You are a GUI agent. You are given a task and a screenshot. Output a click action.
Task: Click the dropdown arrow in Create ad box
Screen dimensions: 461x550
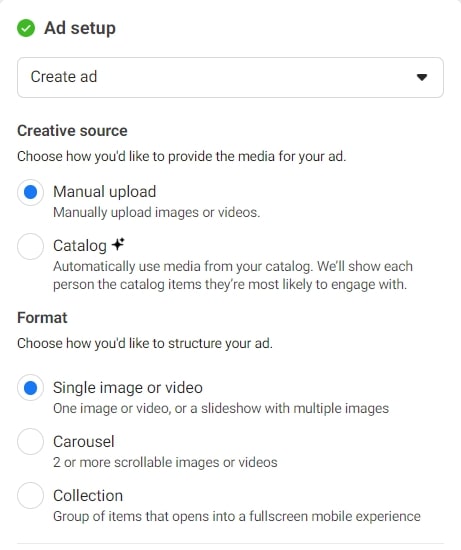pyautogui.click(x=422, y=77)
